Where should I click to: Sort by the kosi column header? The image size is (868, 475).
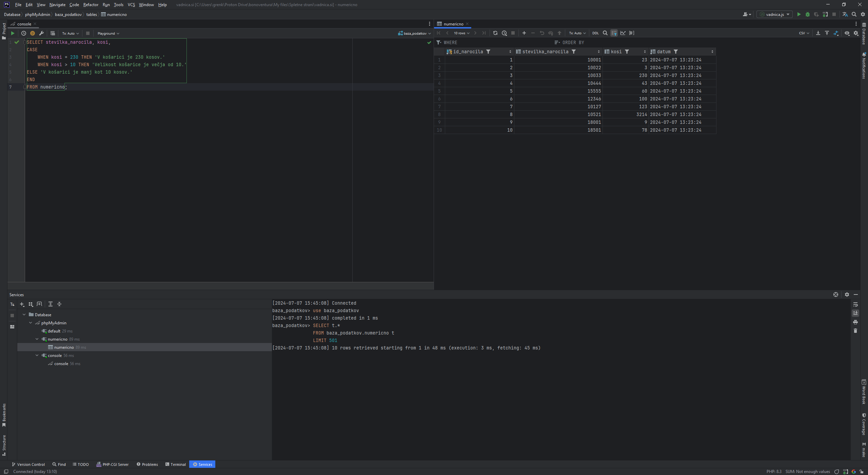pos(616,52)
